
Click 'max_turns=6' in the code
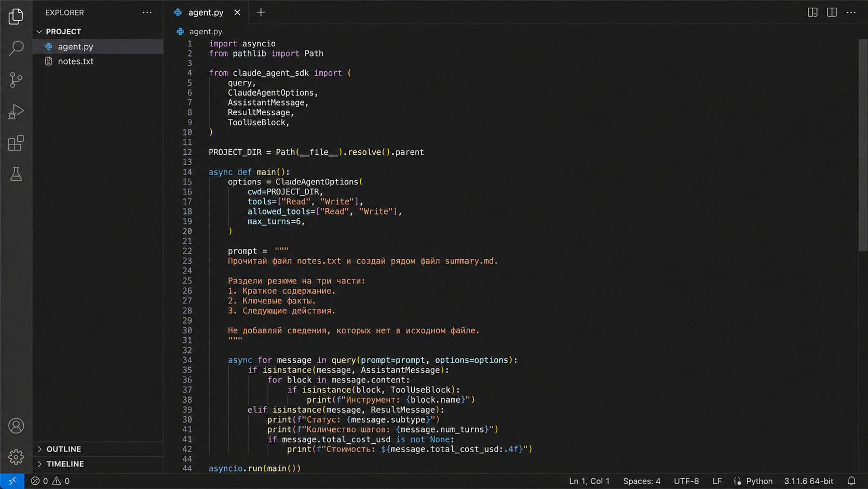pyautogui.click(x=274, y=221)
